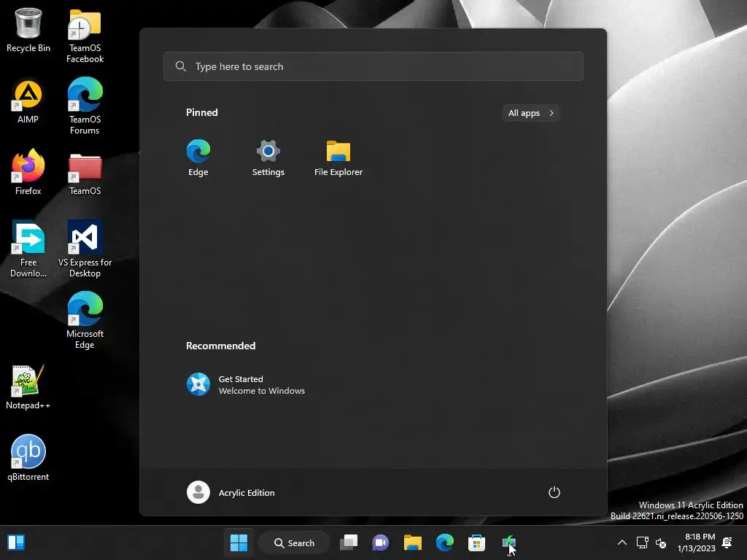The width and height of the screenshot is (747, 560).
Task: Open Microsoft Edge from the taskbar
Action: point(444,542)
